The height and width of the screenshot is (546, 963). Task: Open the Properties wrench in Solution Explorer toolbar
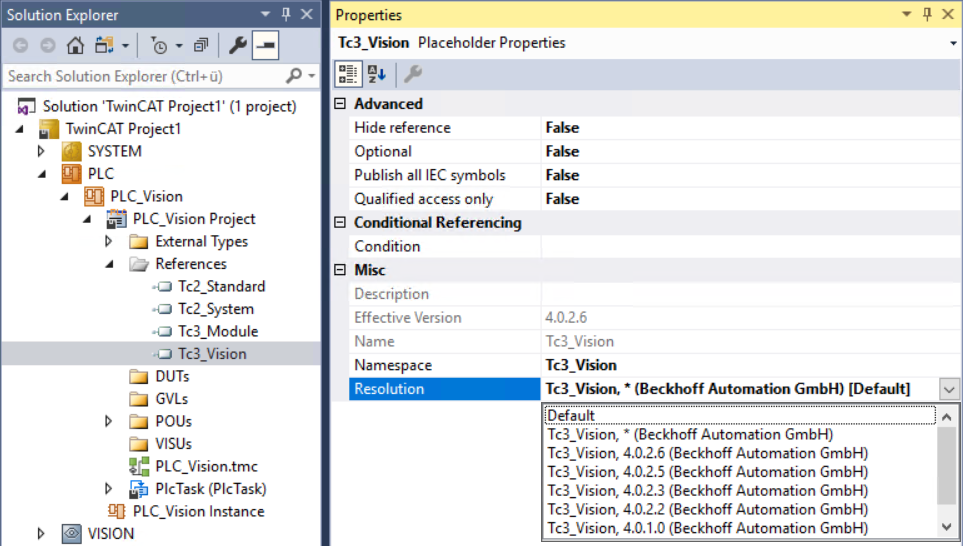238,45
